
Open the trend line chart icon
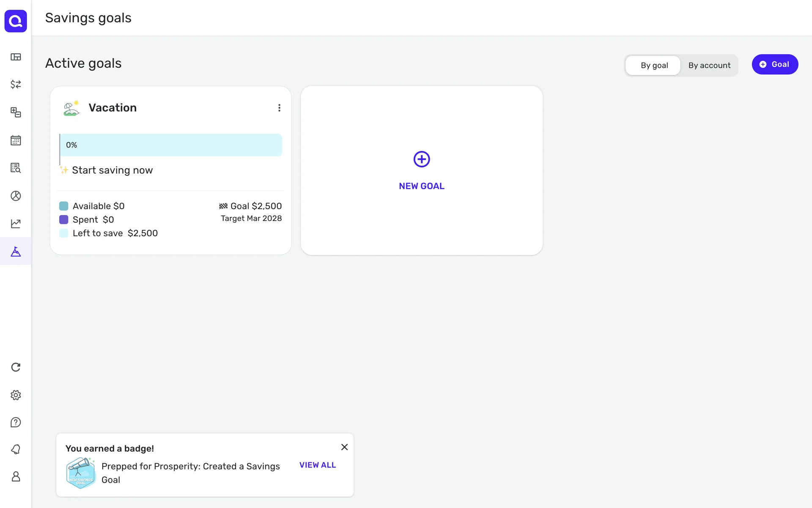pyautogui.click(x=16, y=224)
